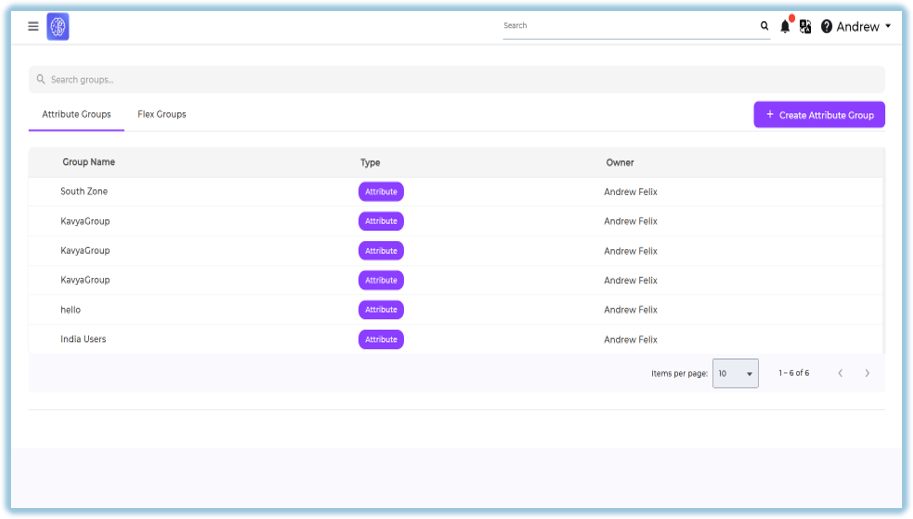Image resolution: width=913 pixels, height=519 pixels.
Task: Open the notifications bell
Action: point(785,26)
